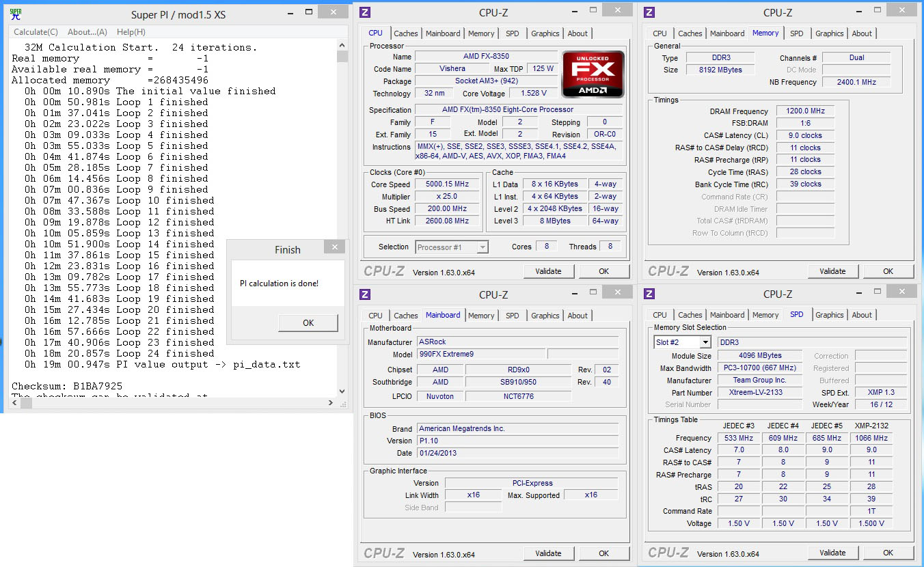Viewport: 924px width, 567px height.
Task: Click OK in the SPD window
Action: click(x=888, y=553)
